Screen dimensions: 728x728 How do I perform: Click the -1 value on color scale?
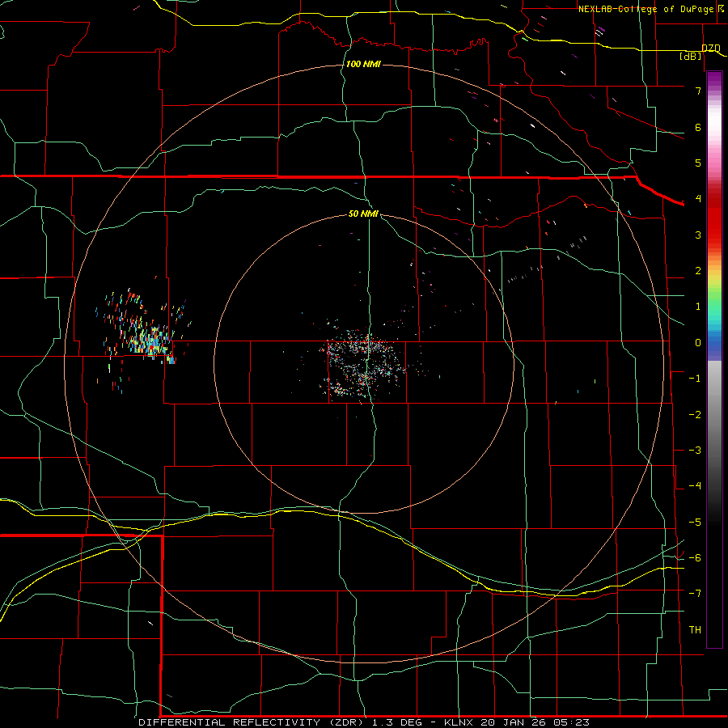[695, 379]
